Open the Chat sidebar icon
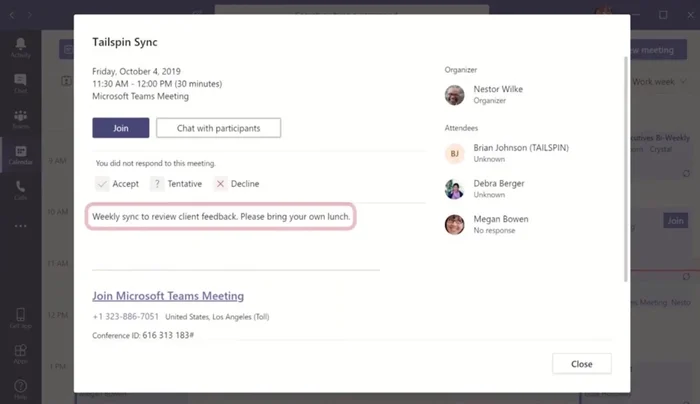This screenshot has height=404, width=700. (x=20, y=83)
